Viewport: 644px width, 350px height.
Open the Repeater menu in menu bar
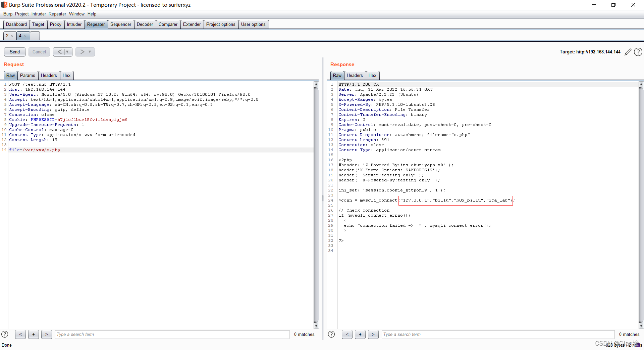point(57,14)
